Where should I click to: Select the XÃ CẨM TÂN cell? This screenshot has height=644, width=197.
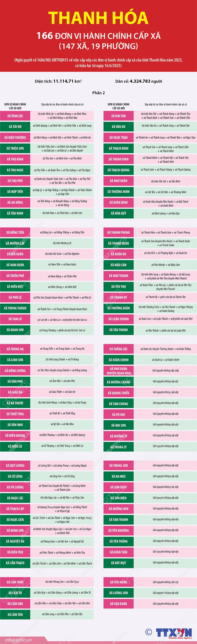coord(15,614)
